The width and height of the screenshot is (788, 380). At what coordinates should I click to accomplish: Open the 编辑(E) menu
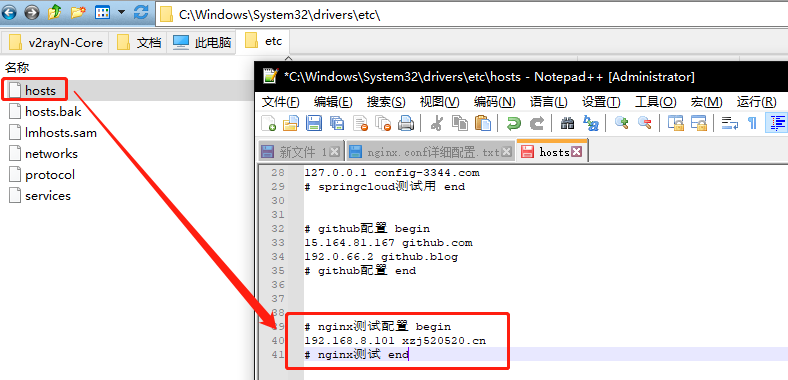pyautogui.click(x=333, y=102)
